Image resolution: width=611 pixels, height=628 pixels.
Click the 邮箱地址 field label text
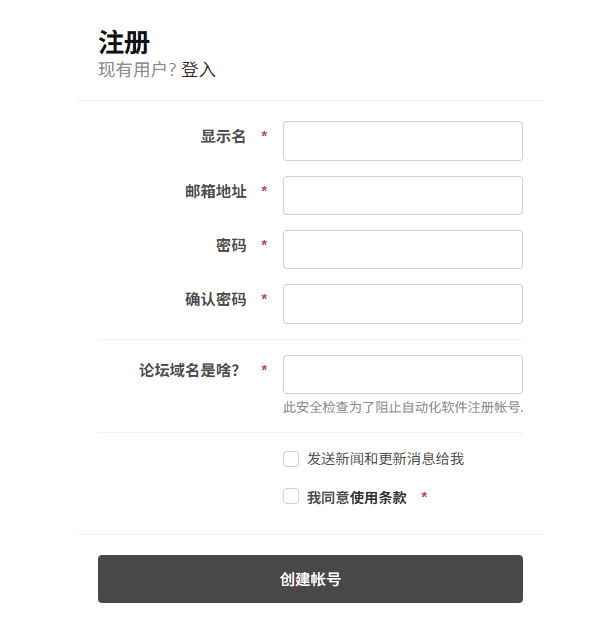[215, 191]
